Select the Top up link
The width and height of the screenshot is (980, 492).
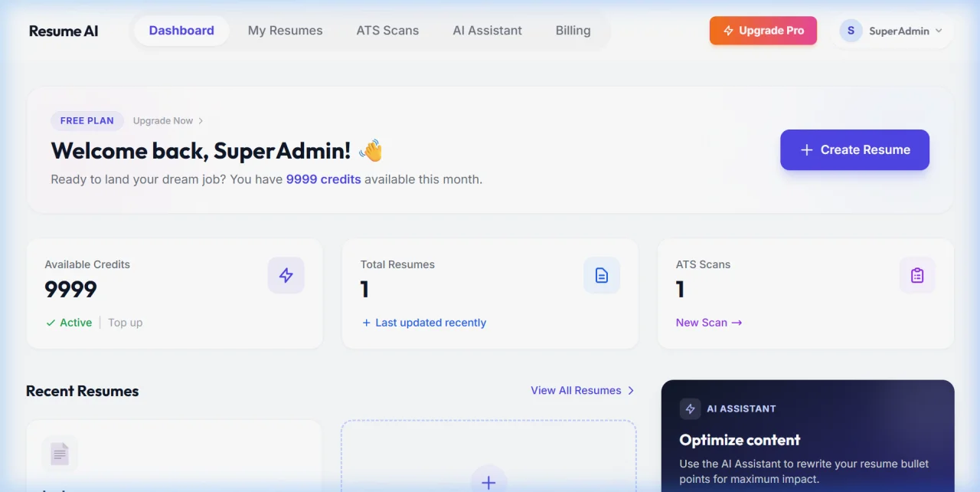pyautogui.click(x=125, y=323)
